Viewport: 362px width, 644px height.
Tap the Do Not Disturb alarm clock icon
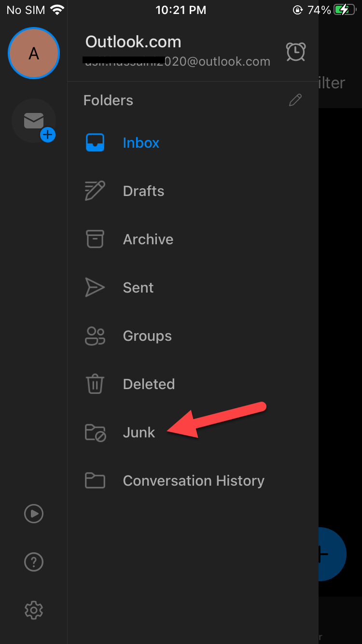click(295, 52)
